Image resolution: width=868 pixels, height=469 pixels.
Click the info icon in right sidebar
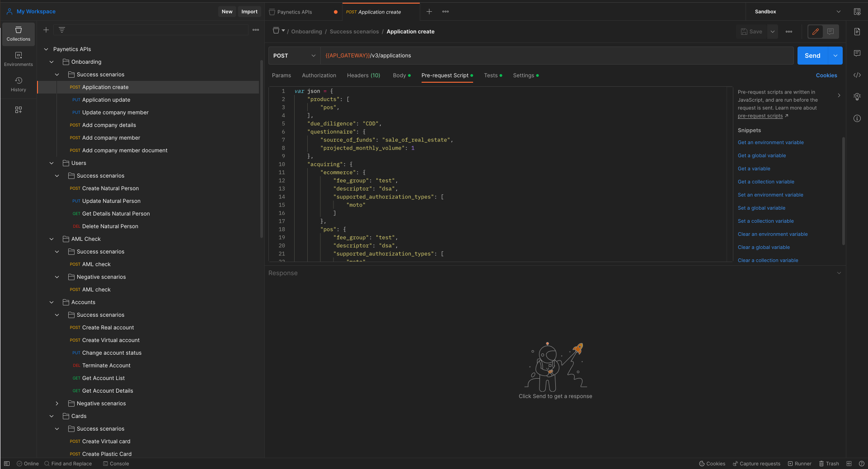(x=857, y=118)
